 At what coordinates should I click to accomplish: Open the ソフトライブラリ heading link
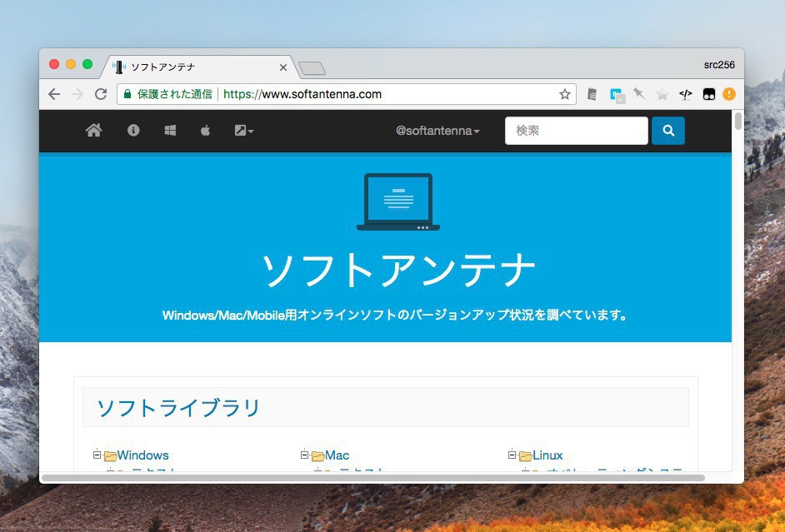point(178,407)
